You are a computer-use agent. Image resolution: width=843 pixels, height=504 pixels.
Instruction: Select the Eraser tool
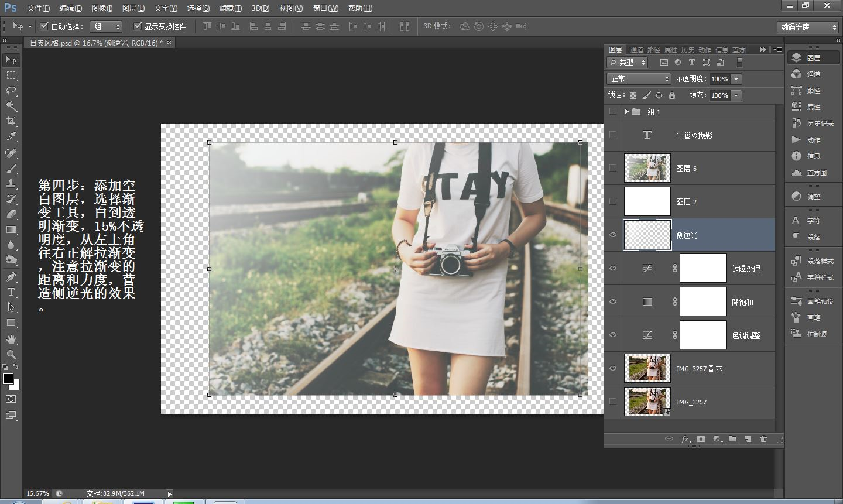(x=11, y=214)
